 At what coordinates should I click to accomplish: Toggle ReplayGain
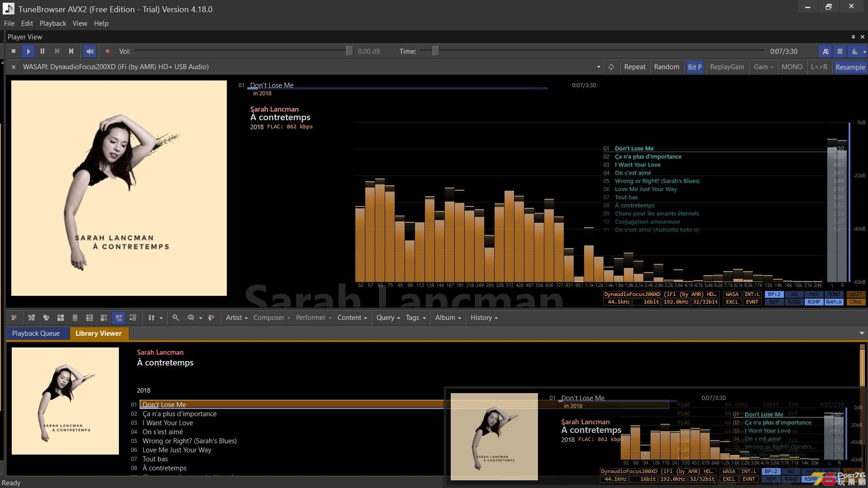pyautogui.click(x=727, y=67)
